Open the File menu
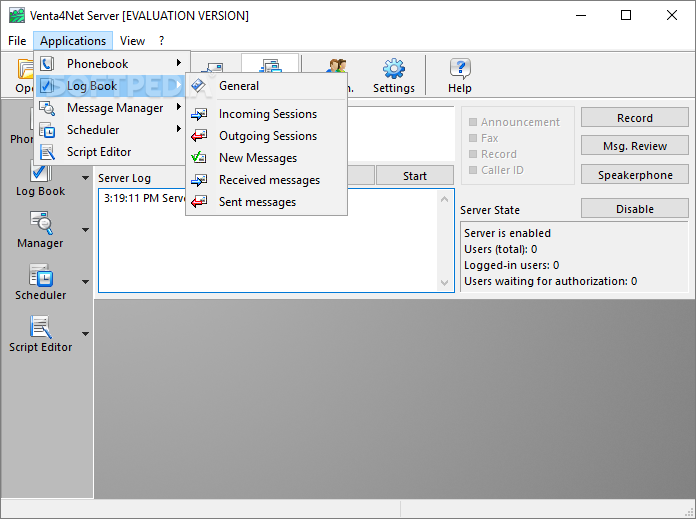 pyautogui.click(x=17, y=41)
